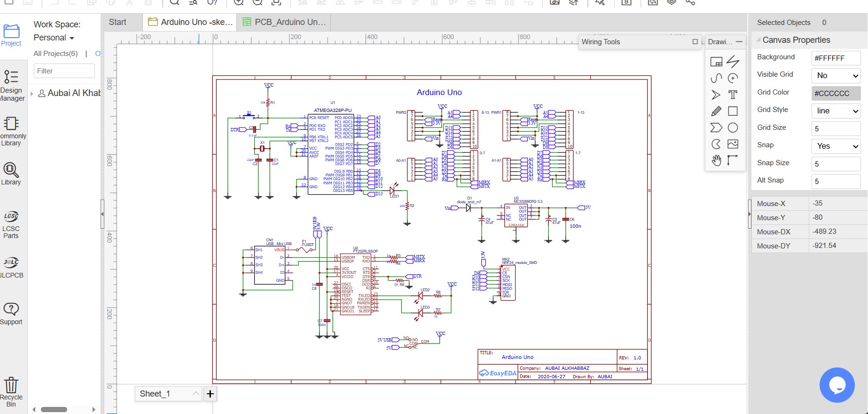Click the Snap Size input field
The image size is (868, 414).
[836, 164]
